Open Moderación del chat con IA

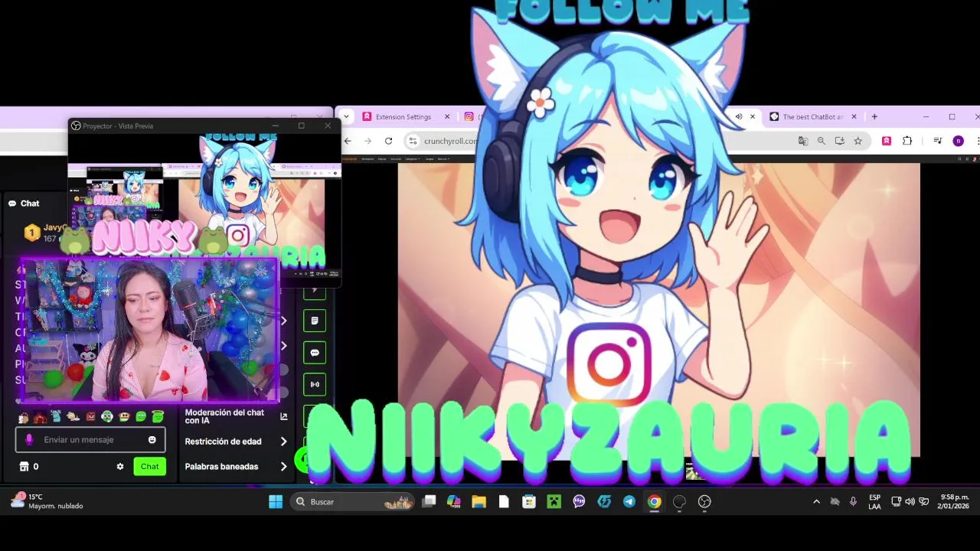(236, 416)
